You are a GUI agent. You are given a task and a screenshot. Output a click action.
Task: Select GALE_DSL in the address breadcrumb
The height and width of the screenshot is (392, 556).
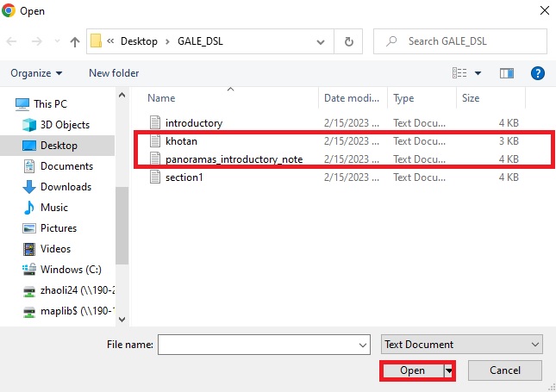(200, 41)
